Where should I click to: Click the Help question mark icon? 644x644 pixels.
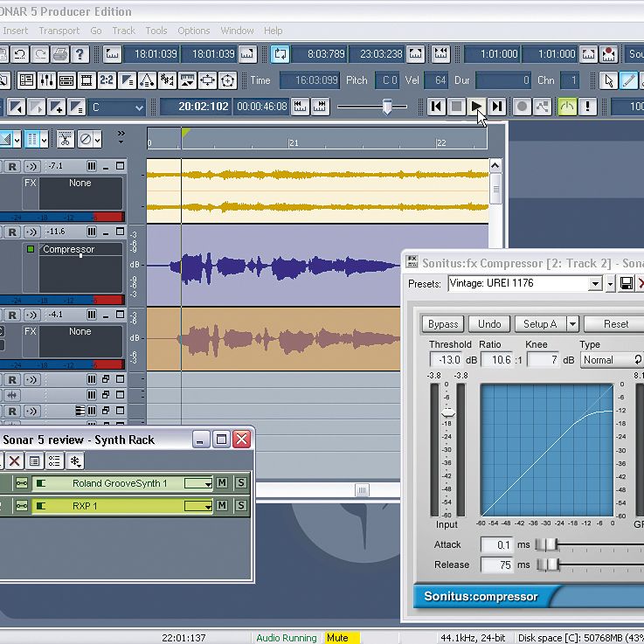coord(80,54)
